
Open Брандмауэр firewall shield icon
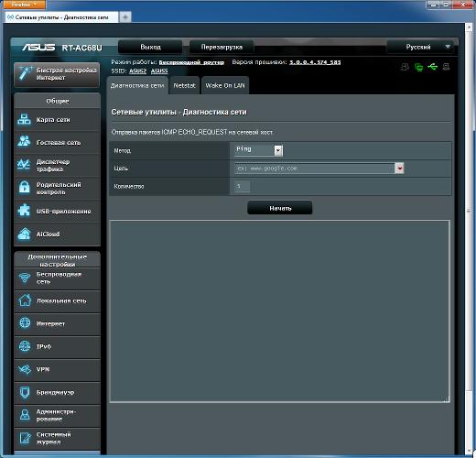[25, 392]
